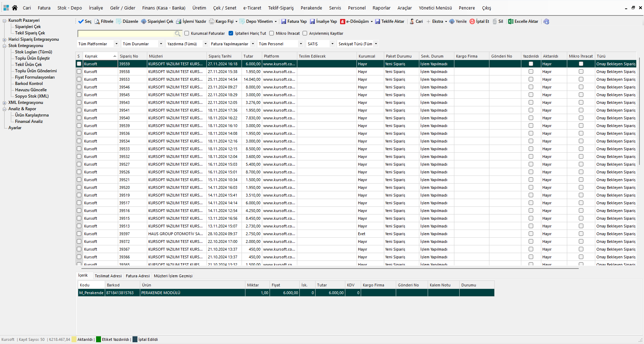Click the Cari person icon in toolbar
This screenshot has width=644, height=344.
click(x=412, y=21)
